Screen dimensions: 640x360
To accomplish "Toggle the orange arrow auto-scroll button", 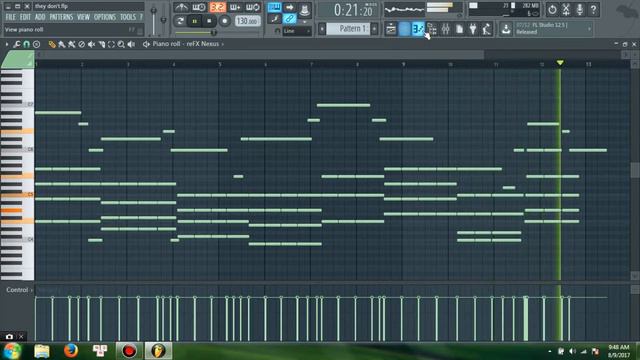I will pos(289,7).
